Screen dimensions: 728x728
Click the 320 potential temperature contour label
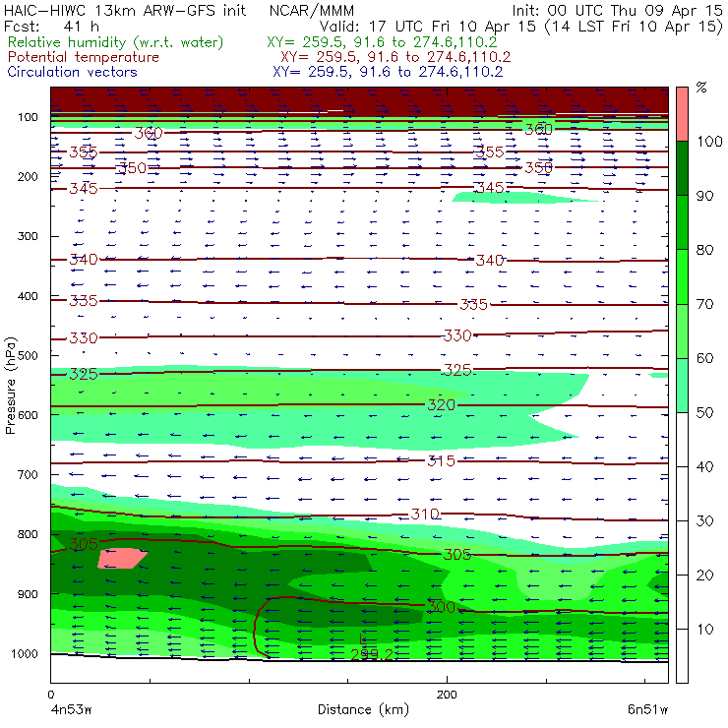(441, 405)
